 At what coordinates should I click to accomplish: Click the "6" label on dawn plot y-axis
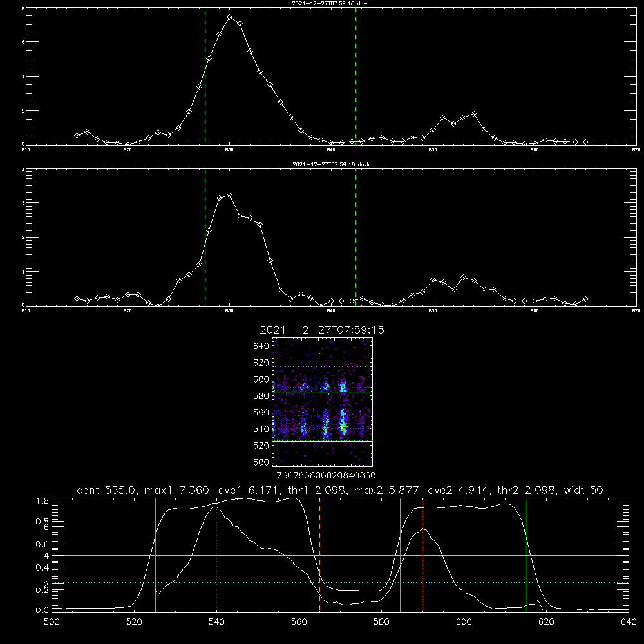(x=23, y=43)
